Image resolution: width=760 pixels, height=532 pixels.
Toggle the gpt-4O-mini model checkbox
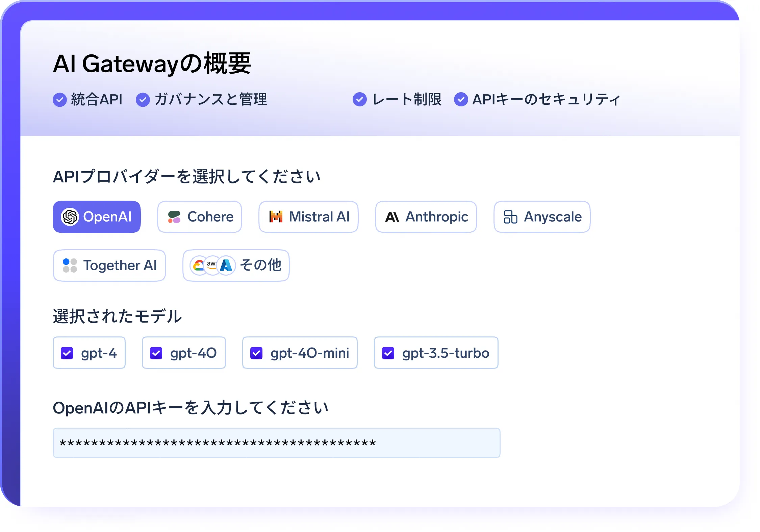click(256, 353)
